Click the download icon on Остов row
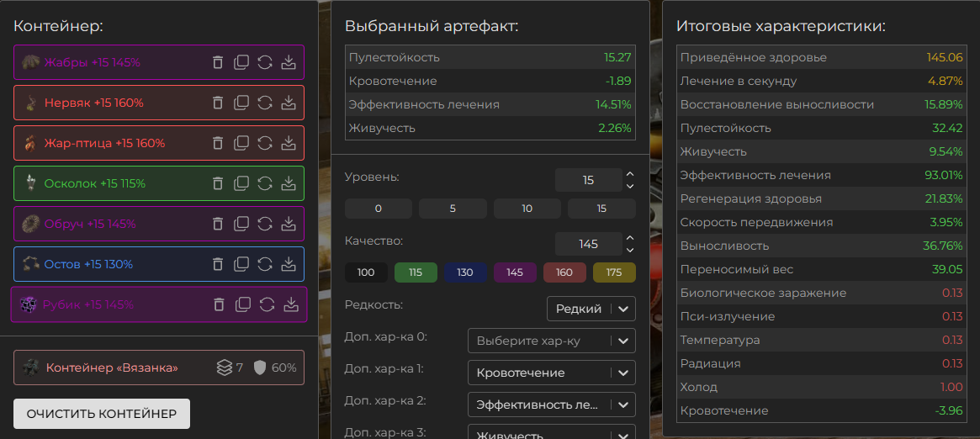The height and width of the screenshot is (439, 980). (289, 264)
